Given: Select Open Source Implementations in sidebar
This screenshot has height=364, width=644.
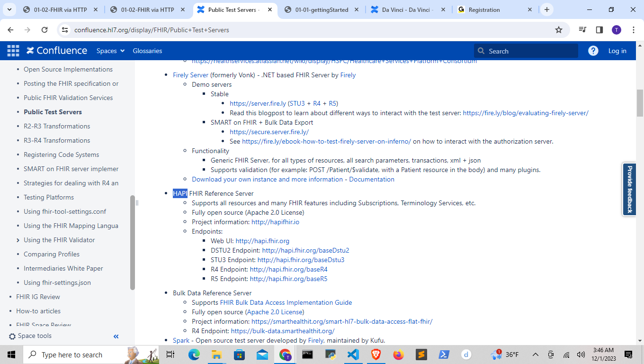Looking at the screenshot, I should click(x=68, y=69).
